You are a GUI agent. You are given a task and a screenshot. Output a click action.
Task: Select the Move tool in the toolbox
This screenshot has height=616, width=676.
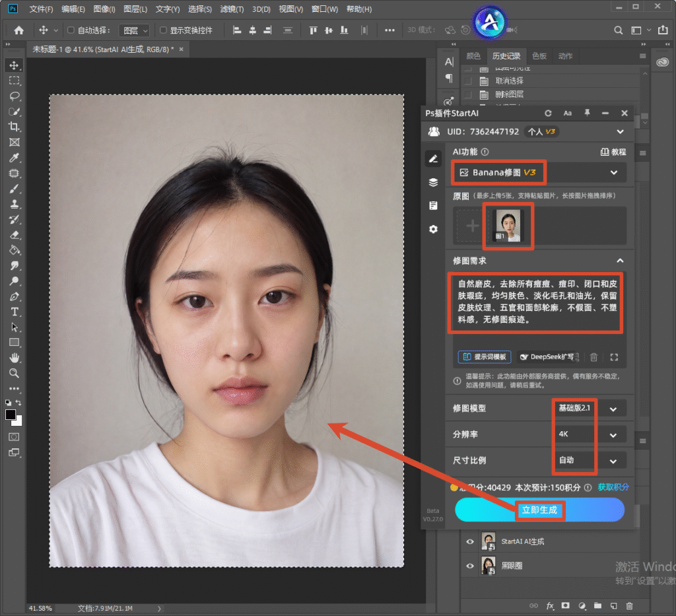point(14,65)
